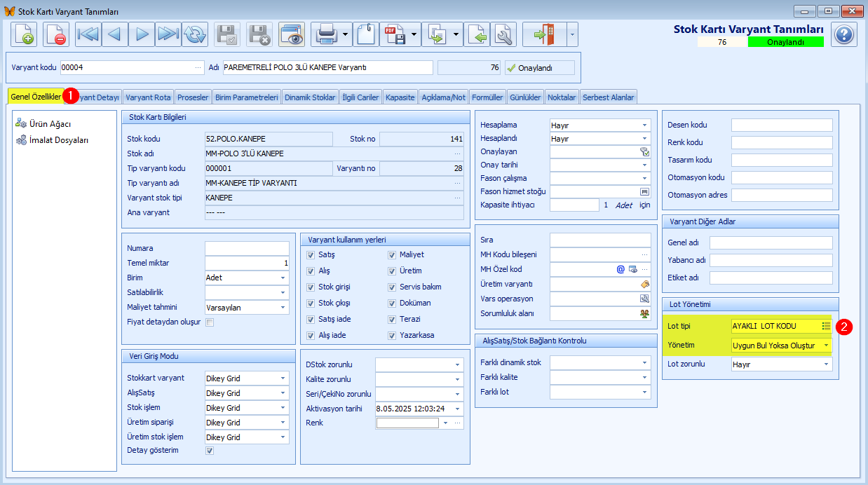Uncheck the Satış checkbox

311,254
